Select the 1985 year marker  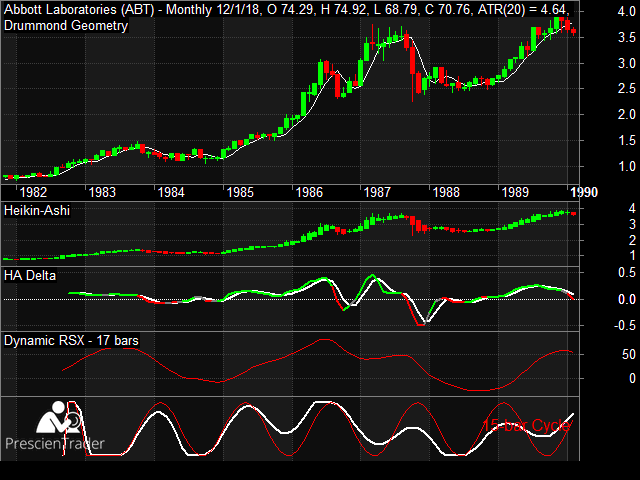pyautogui.click(x=240, y=192)
